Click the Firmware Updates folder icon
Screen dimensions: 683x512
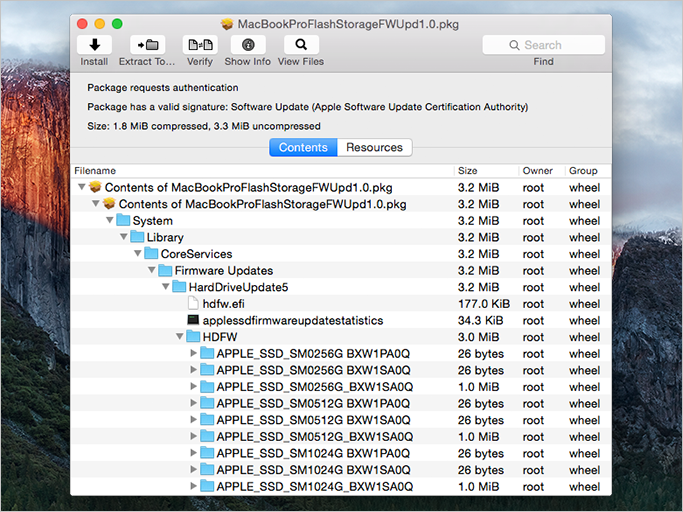point(165,270)
